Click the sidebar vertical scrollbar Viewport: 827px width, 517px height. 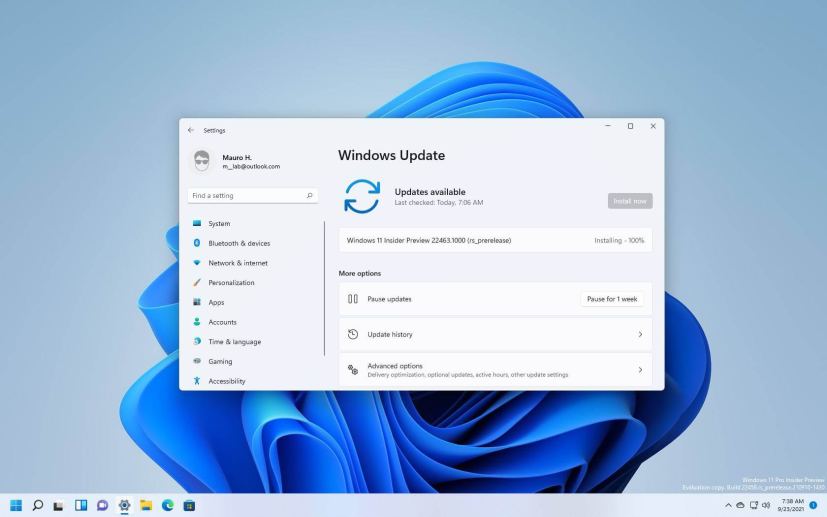coord(325,288)
